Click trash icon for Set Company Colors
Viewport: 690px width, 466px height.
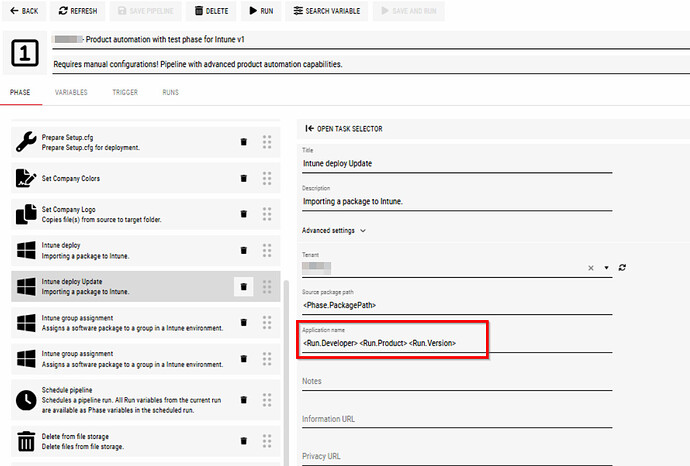pos(243,178)
